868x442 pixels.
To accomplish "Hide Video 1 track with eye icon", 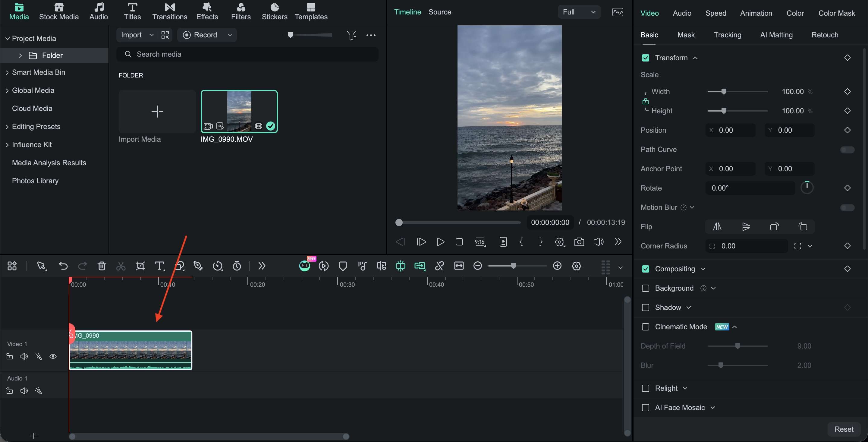I will coord(53,356).
